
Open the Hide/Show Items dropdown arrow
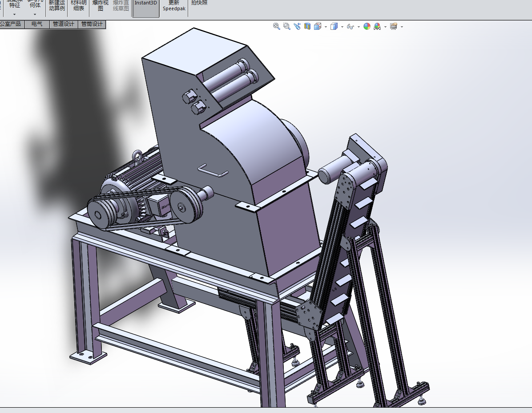point(359,27)
